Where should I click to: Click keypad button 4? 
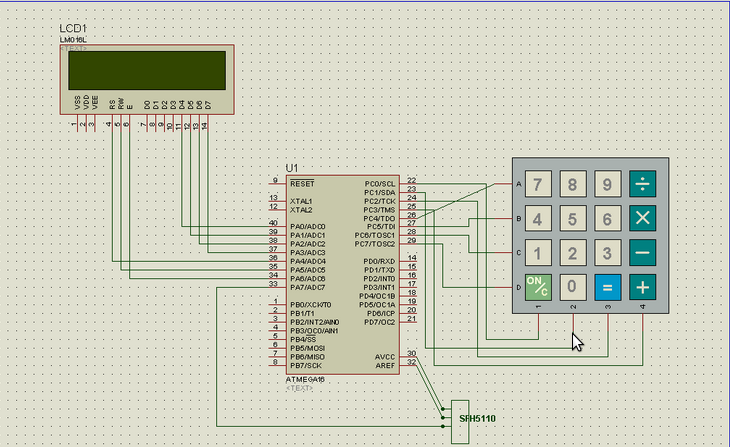pyautogui.click(x=538, y=218)
